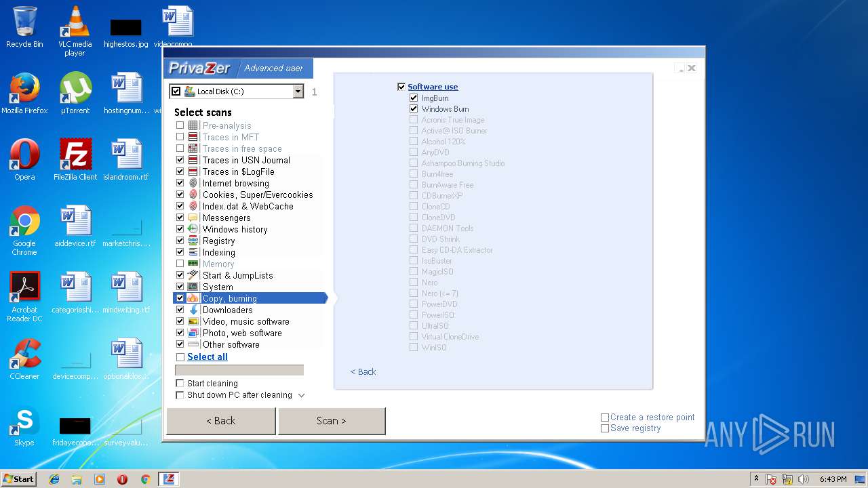The width and height of the screenshot is (868, 488).
Task: Click the Indexing icon
Action: pos(193,252)
